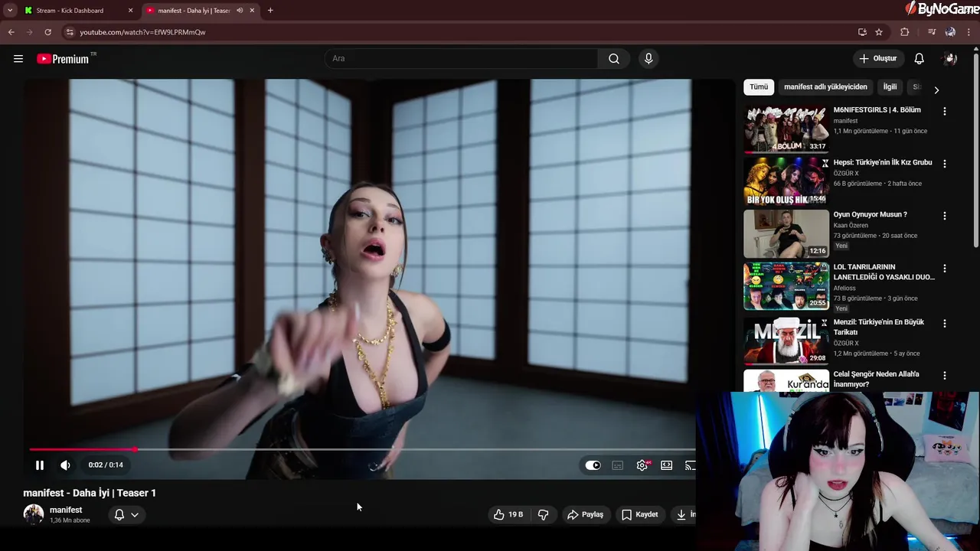Click into the Ara search field

pyautogui.click(x=462, y=59)
